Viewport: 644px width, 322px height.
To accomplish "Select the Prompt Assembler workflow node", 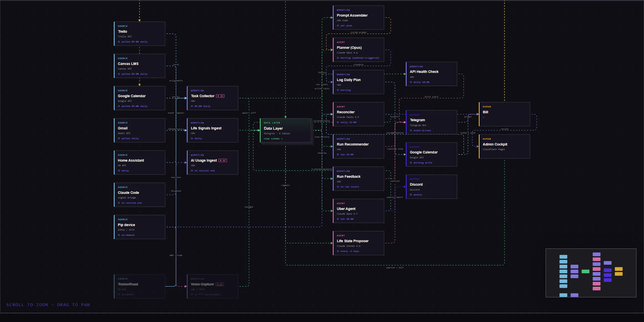I will pos(358,18).
